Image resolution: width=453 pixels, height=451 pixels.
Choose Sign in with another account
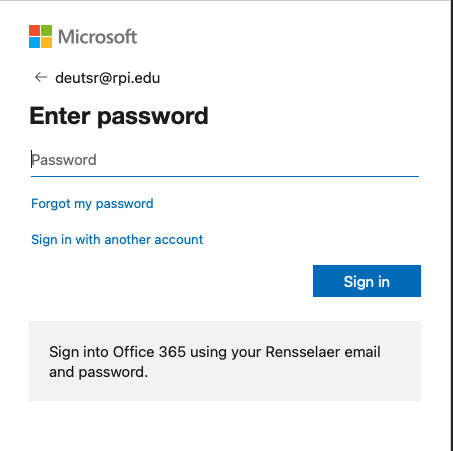pos(117,240)
